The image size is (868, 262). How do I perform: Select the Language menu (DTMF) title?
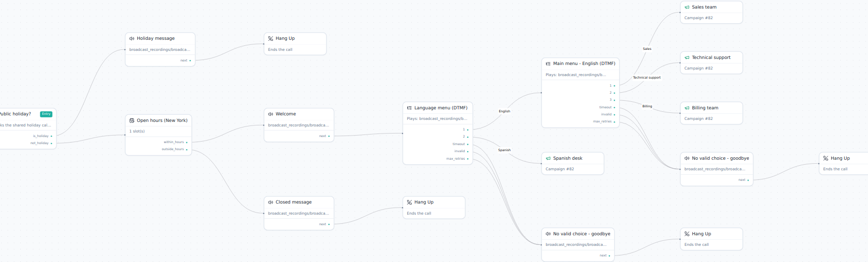[x=441, y=108]
